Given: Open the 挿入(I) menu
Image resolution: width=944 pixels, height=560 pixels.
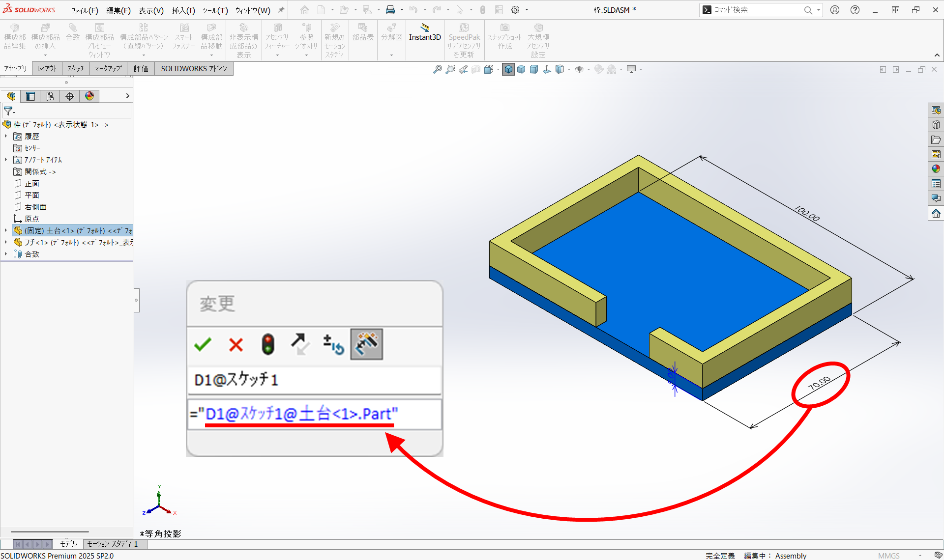Looking at the screenshot, I should click(x=183, y=10).
